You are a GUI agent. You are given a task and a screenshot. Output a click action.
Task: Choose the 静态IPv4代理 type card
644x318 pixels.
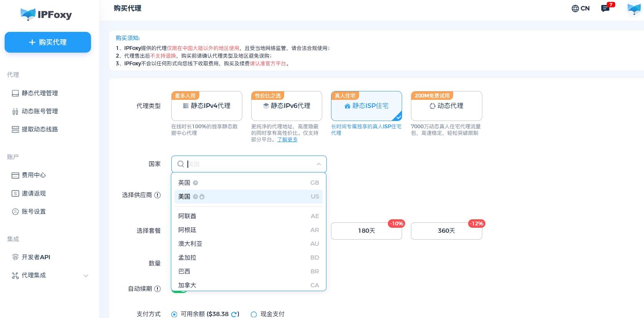pyautogui.click(x=207, y=106)
